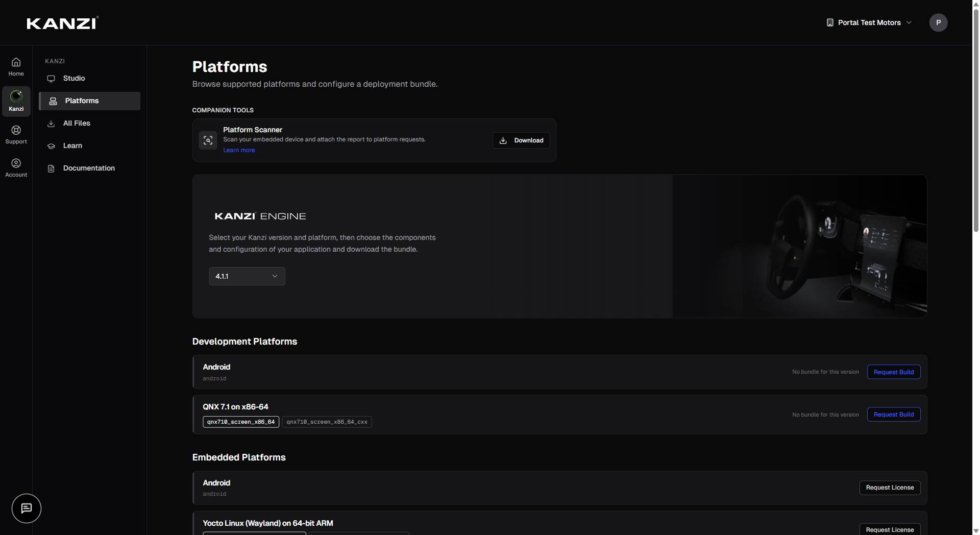
Task: Click the Platforms server icon
Action: [x=53, y=101]
